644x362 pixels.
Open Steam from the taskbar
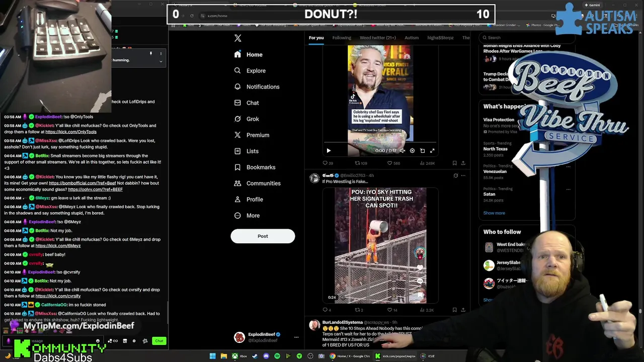[x=255, y=356]
